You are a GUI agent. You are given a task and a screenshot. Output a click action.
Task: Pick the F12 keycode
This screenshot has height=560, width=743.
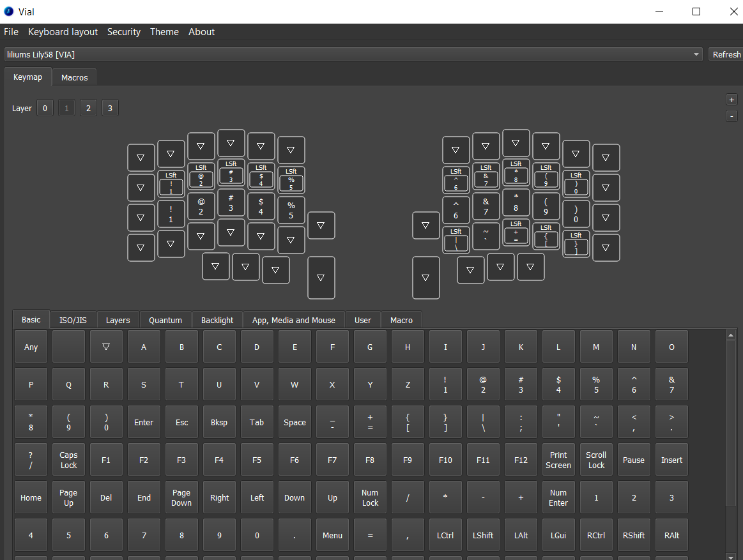(521, 460)
